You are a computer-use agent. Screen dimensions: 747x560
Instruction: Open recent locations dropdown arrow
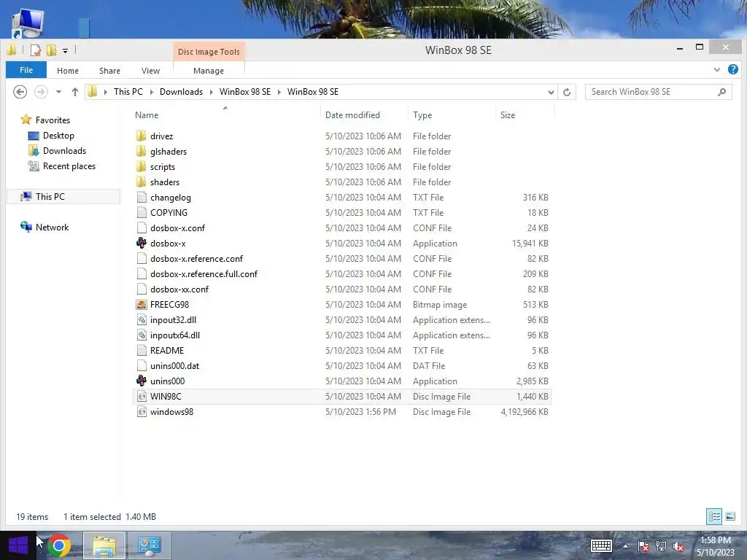tap(58, 92)
